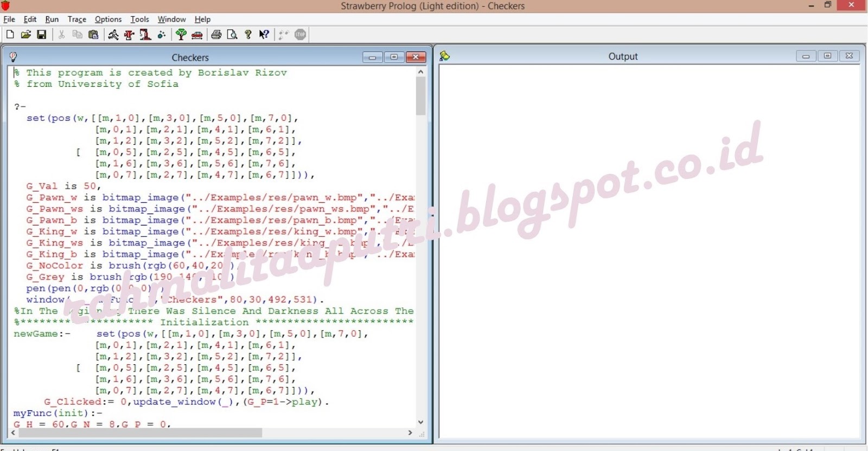
Task: Open the Run menu
Action: point(52,20)
